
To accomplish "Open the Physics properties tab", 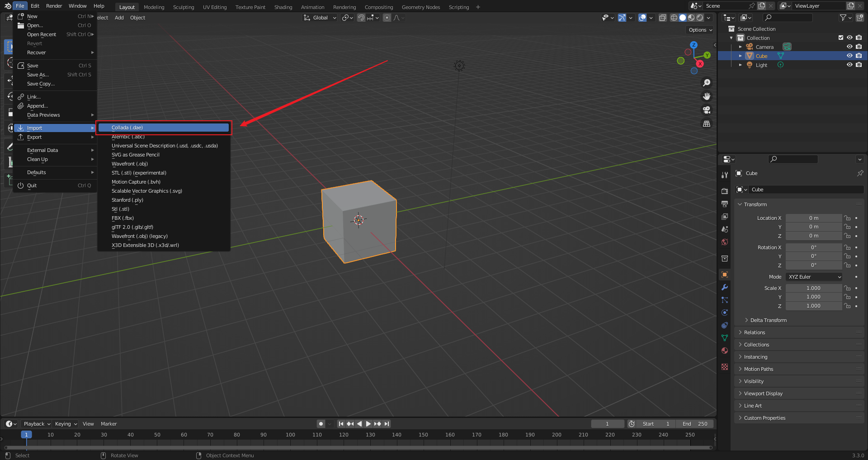I will click(x=725, y=313).
